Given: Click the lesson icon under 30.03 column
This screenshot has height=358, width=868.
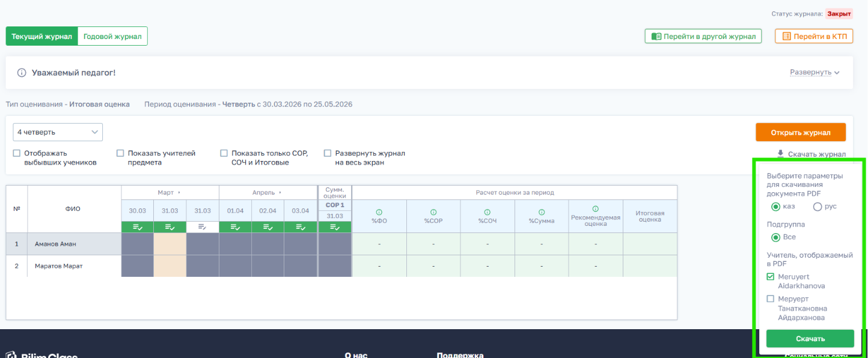Looking at the screenshot, I should tap(137, 227).
